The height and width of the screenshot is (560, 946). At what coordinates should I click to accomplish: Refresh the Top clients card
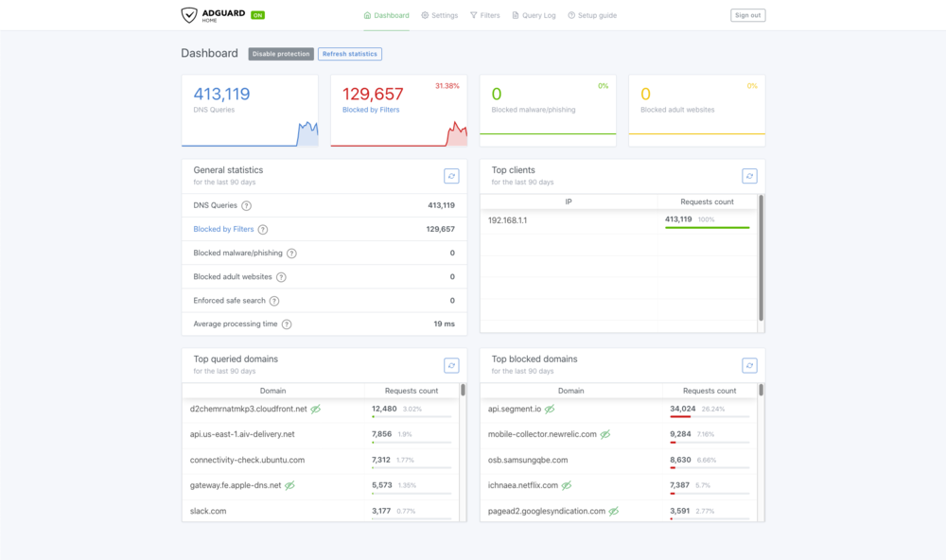coord(749,176)
